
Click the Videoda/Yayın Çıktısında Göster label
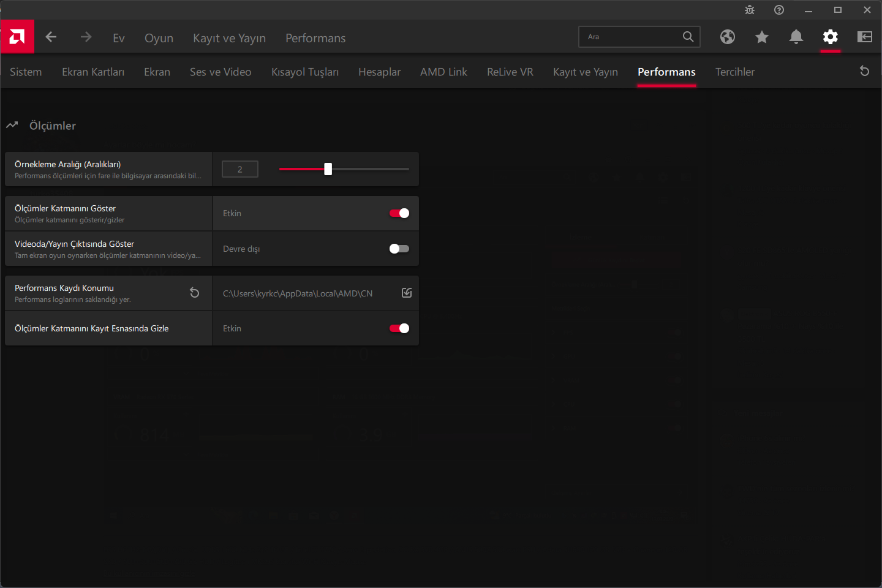(74, 244)
